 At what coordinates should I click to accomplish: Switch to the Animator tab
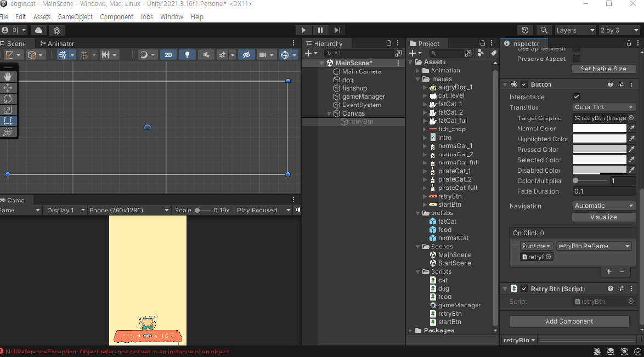pyautogui.click(x=57, y=43)
